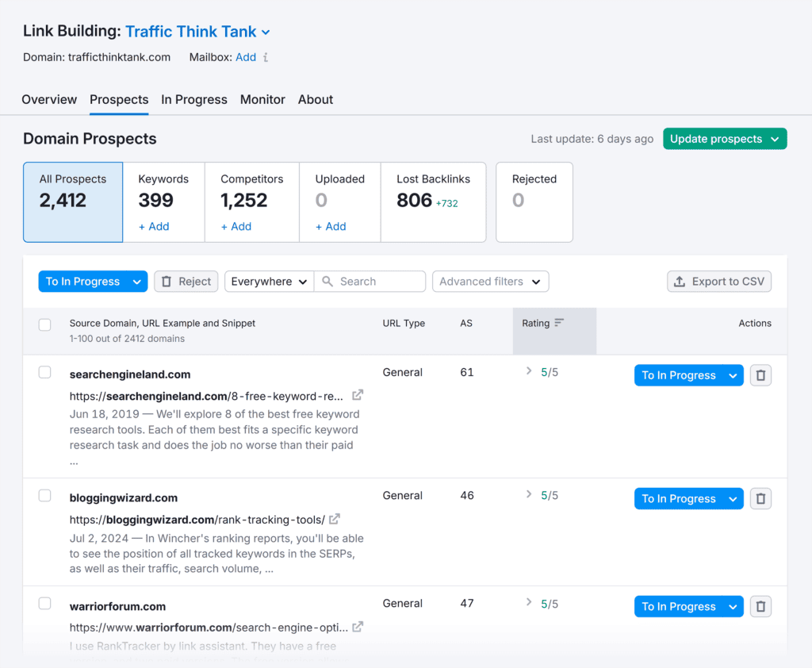Tick the bloggingwizard.com row checkbox
Image resolution: width=812 pixels, height=668 pixels.
pos(45,496)
